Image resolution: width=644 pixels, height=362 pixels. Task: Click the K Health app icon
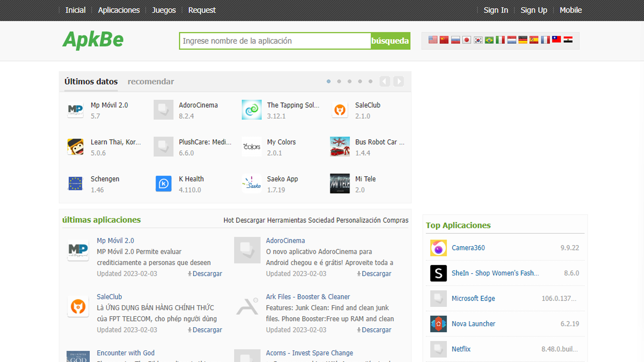[x=163, y=183]
